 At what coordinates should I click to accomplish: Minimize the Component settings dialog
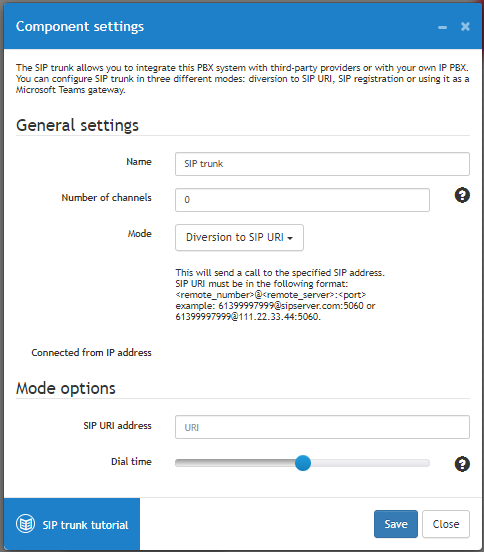click(442, 27)
